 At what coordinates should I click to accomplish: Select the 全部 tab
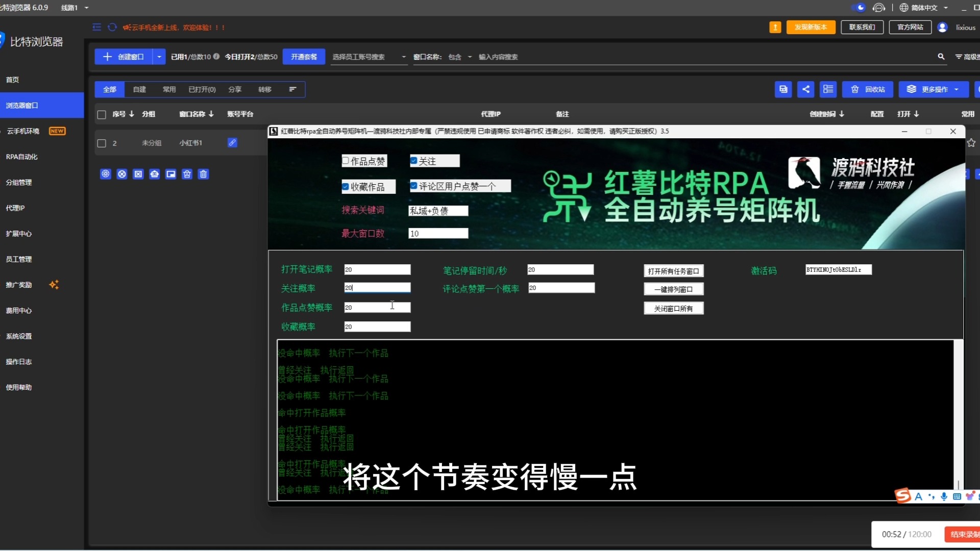coord(110,89)
